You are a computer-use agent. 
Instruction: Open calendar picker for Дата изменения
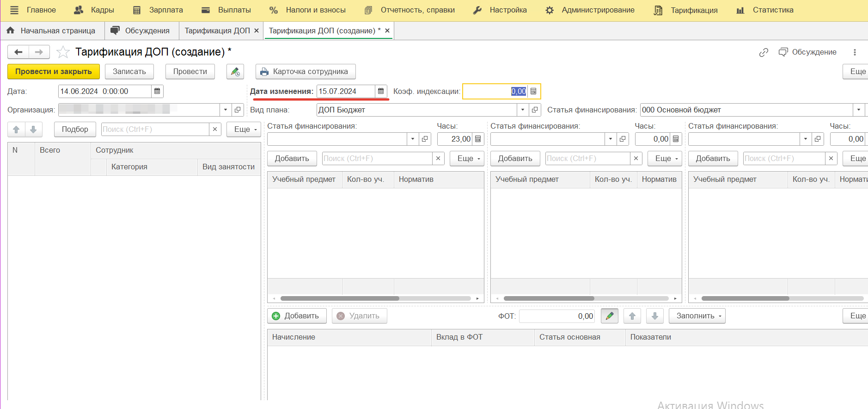click(x=381, y=91)
